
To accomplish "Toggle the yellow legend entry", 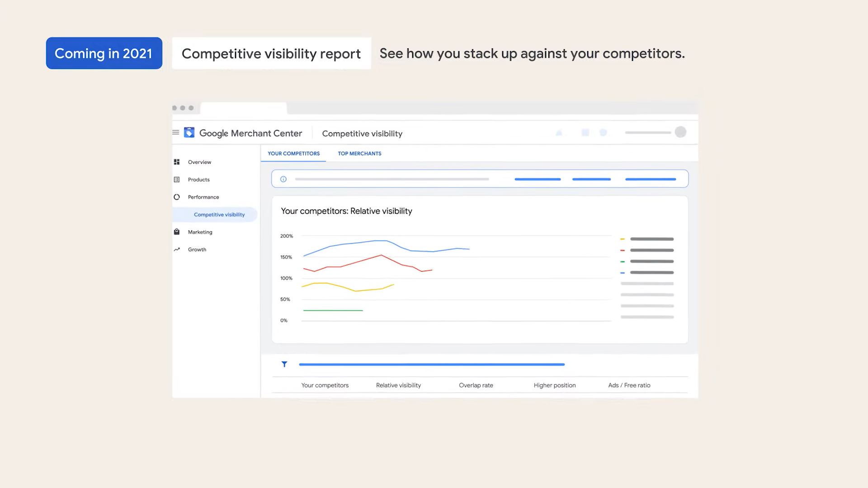I will (647, 239).
